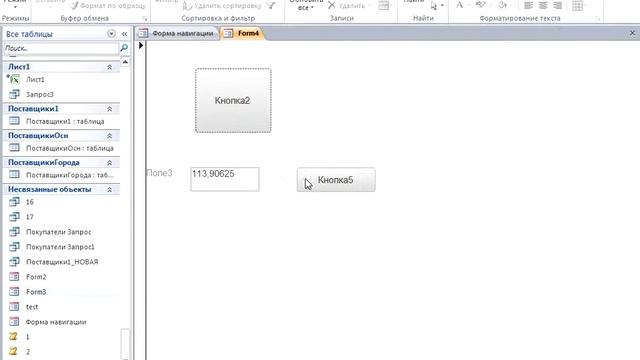640x360 pixels.
Task: Close the current form document
Action: click(x=632, y=33)
